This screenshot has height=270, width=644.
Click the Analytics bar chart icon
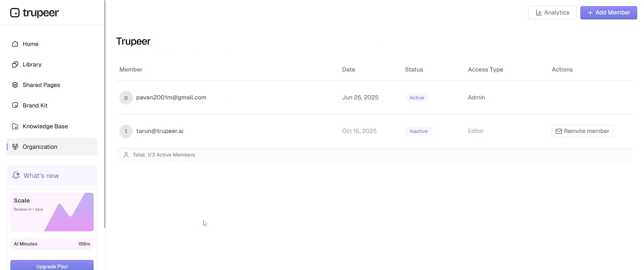(x=539, y=13)
